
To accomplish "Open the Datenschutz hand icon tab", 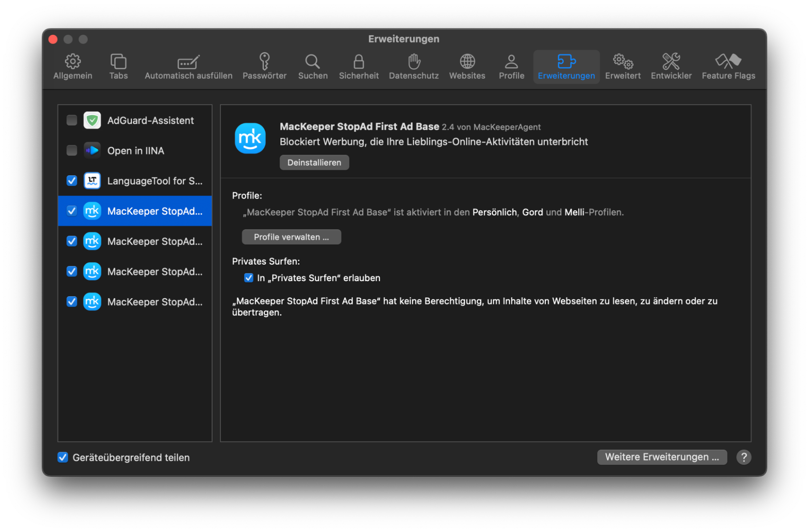I will tap(414, 66).
